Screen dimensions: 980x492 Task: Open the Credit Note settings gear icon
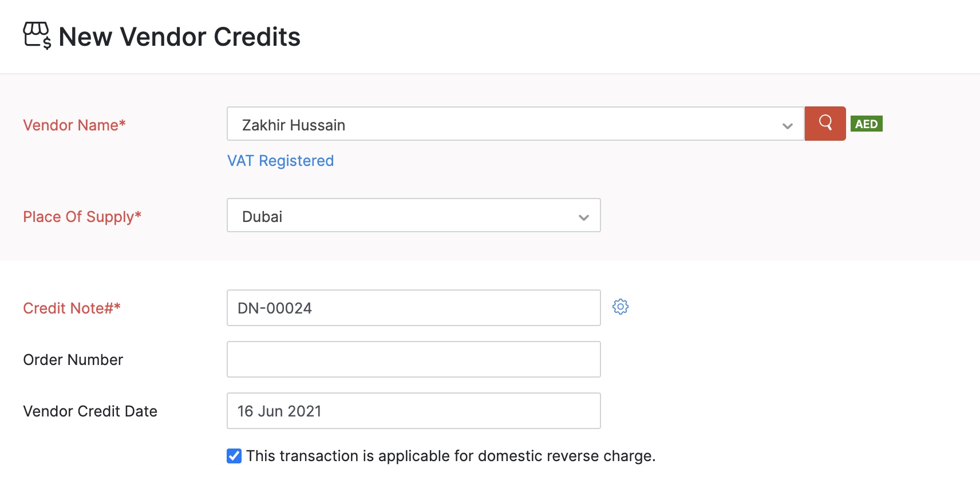[x=621, y=307]
